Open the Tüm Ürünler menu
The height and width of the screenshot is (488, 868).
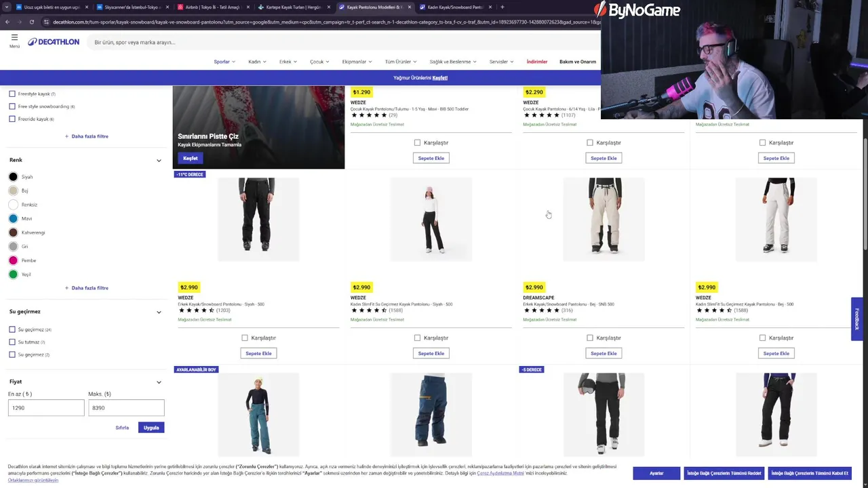(401, 62)
